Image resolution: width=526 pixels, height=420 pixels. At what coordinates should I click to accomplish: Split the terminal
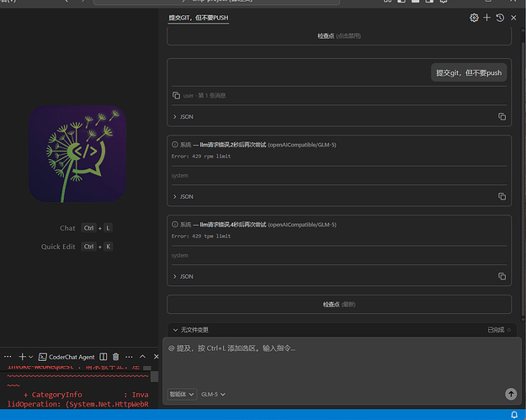[x=104, y=357]
